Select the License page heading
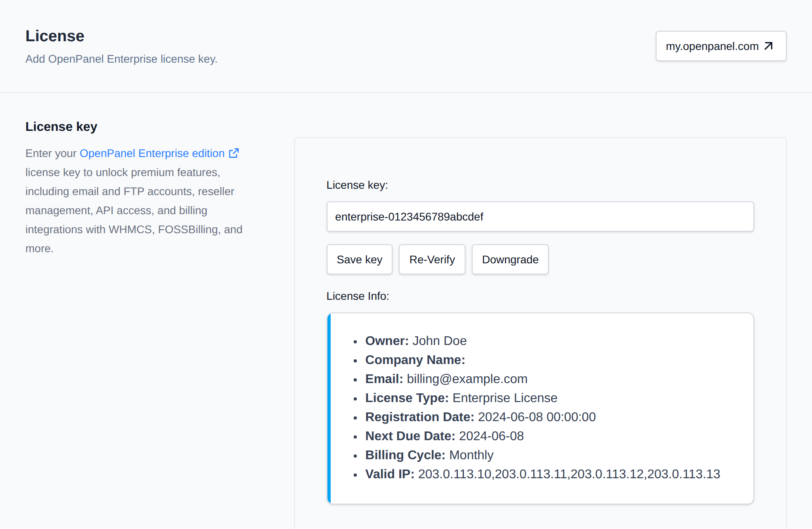This screenshot has height=529, width=812. (55, 36)
